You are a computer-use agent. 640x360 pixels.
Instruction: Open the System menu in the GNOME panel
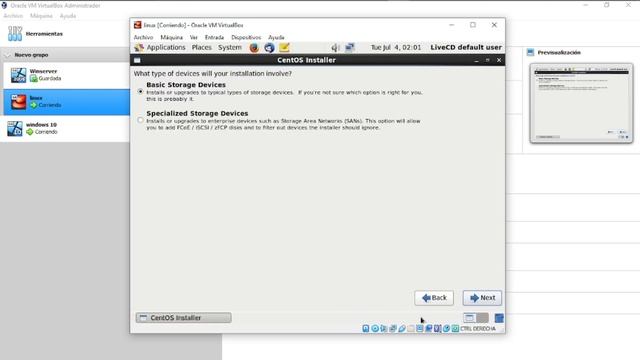coord(230,47)
